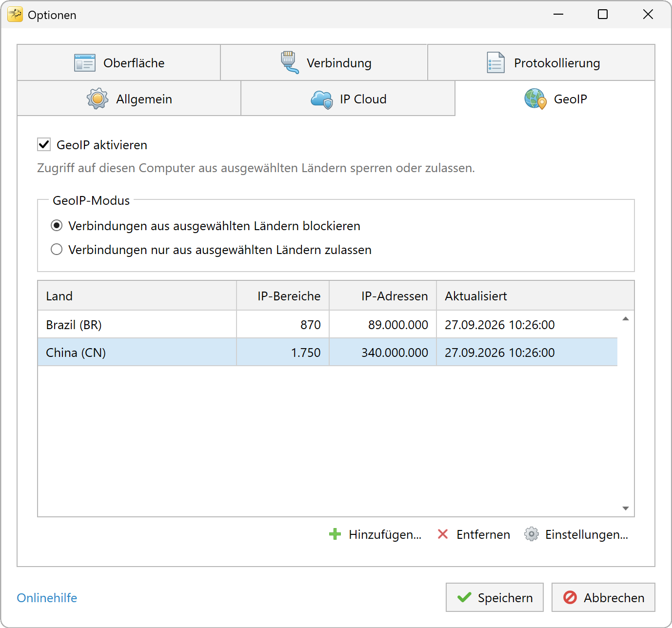Open the Onlinehilfe link

[47, 598]
